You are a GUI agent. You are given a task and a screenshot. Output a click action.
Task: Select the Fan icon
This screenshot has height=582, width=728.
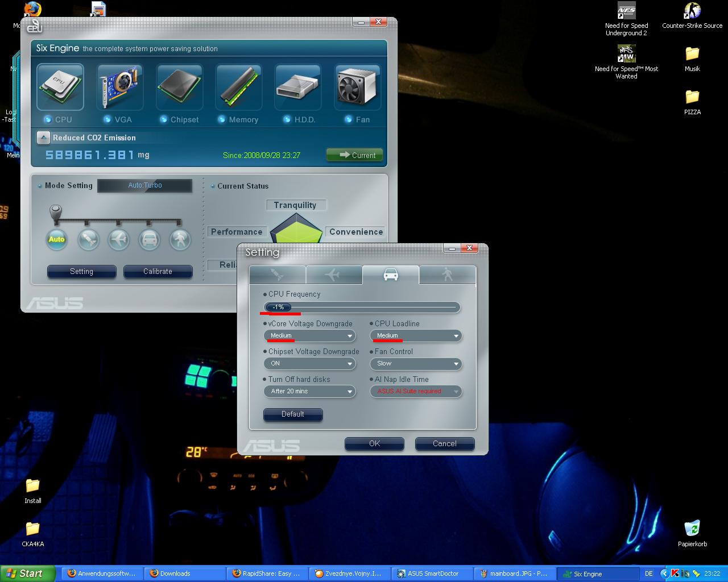357,86
